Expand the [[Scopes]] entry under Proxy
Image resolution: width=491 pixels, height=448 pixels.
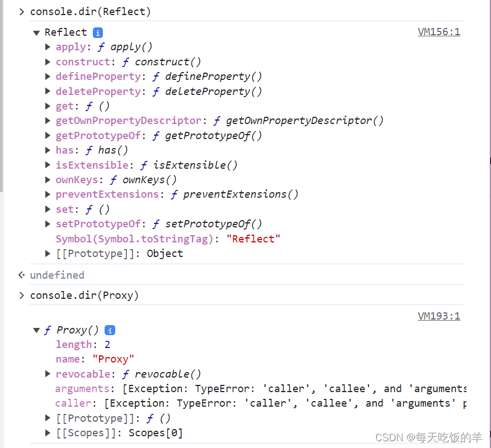48,432
